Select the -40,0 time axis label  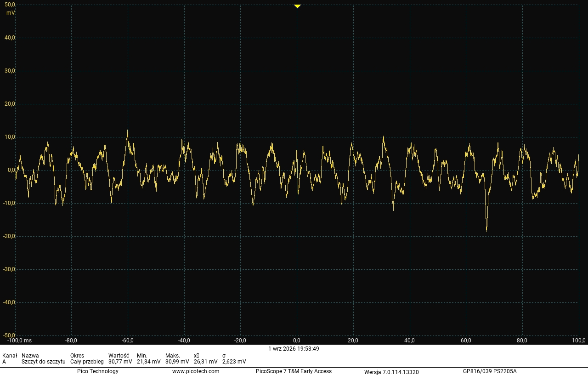(184, 341)
